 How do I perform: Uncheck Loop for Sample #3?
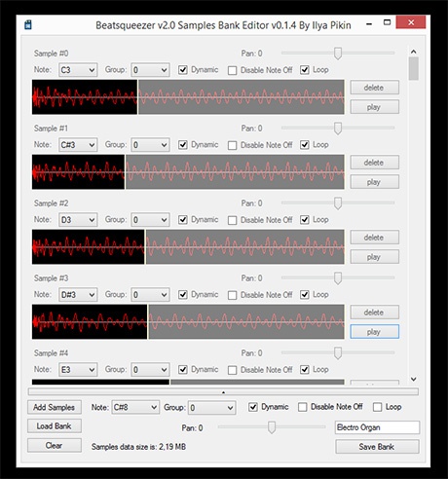click(x=304, y=295)
